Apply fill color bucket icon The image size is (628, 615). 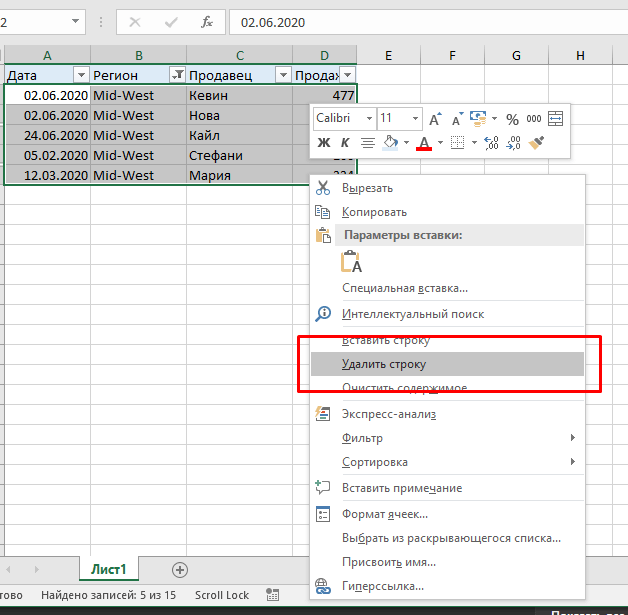click(390, 143)
